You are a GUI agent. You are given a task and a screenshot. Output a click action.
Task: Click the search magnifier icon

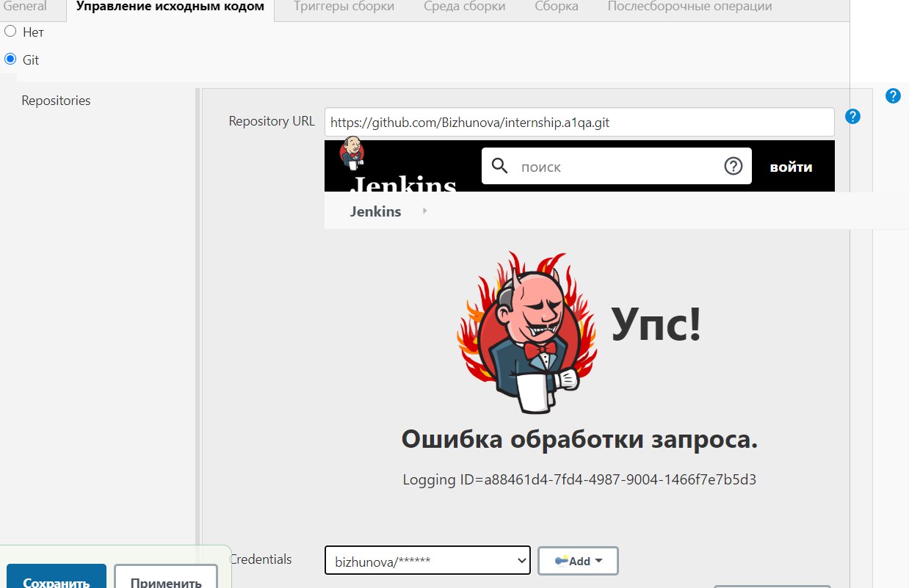[500, 166]
